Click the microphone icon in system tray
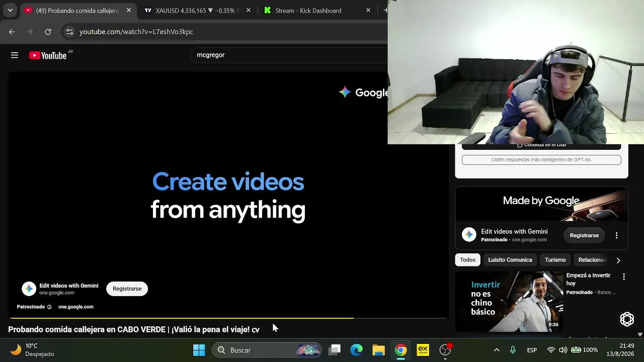The width and height of the screenshot is (644, 362). (513, 350)
